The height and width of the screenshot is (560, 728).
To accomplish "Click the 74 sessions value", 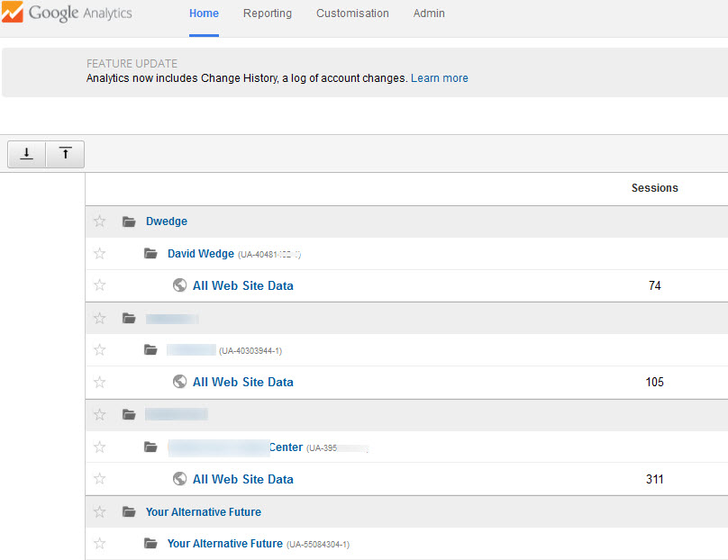I will tap(655, 285).
